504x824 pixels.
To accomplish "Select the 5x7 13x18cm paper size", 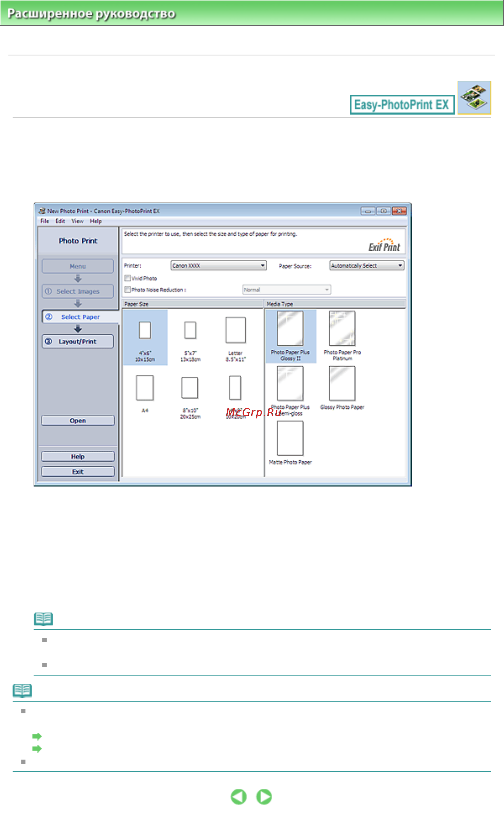I will 190,341.
